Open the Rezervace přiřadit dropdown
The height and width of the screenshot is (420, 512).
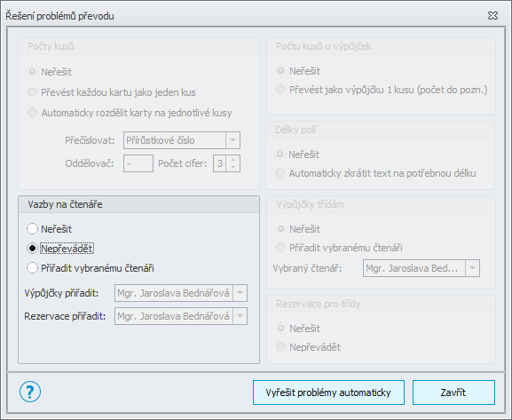tap(240, 316)
